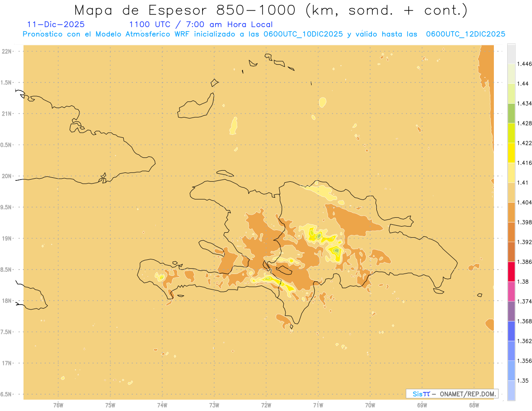Viewport: 532px width, 411px height.
Task: Select the date label '11-Dic-2025'
Action: (56, 24)
